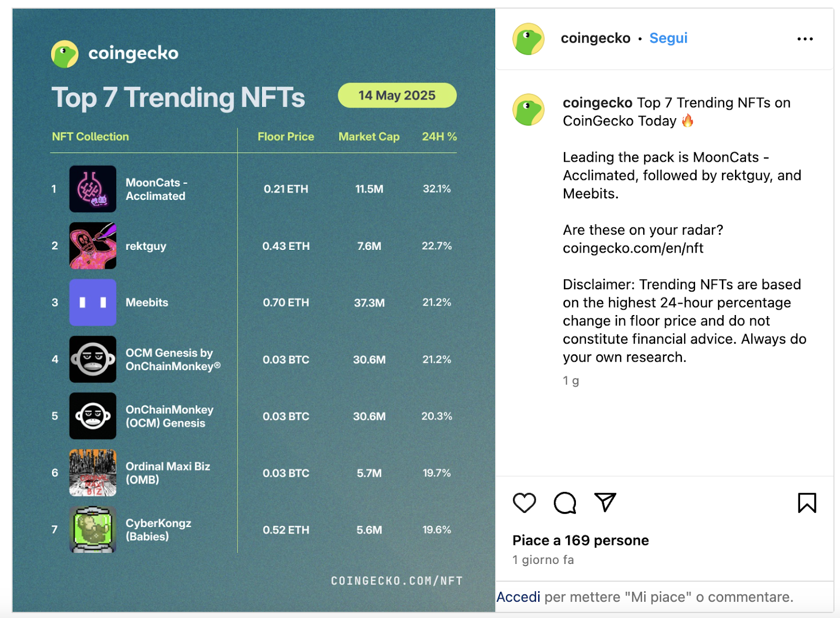Screen dimensions: 840x618
Task: Open comments with the speech bubble icon
Action: 565,502
